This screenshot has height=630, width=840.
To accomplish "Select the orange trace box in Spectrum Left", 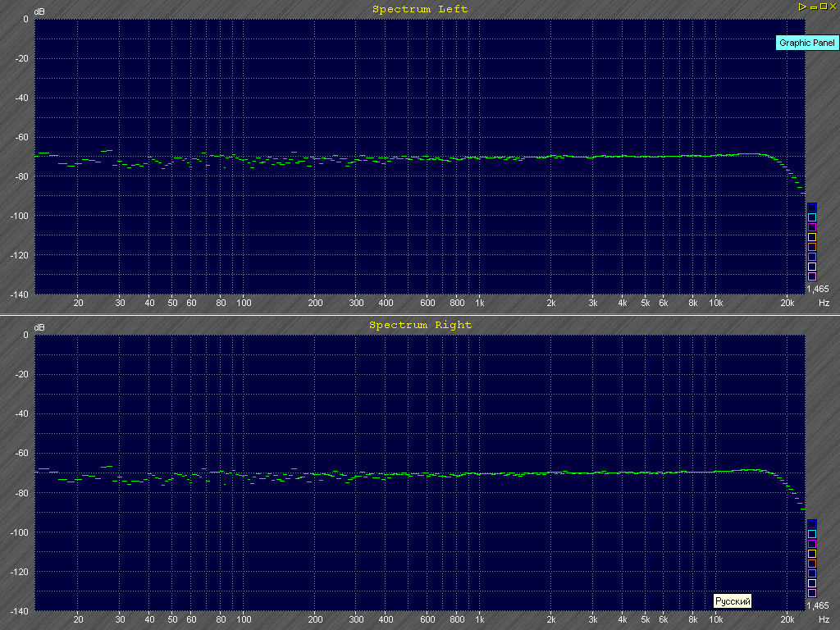I will tap(812, 247).
